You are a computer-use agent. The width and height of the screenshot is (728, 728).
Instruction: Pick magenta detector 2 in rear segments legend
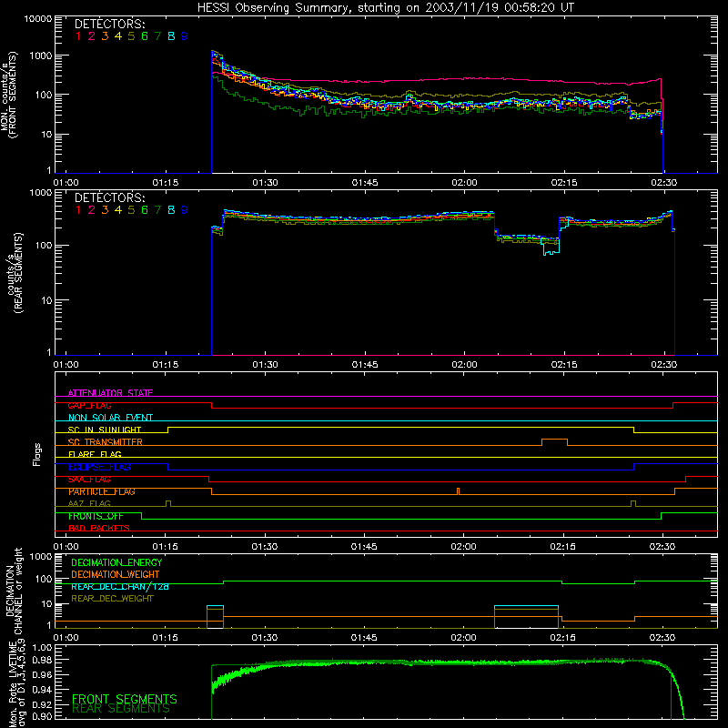click(92, 210)
